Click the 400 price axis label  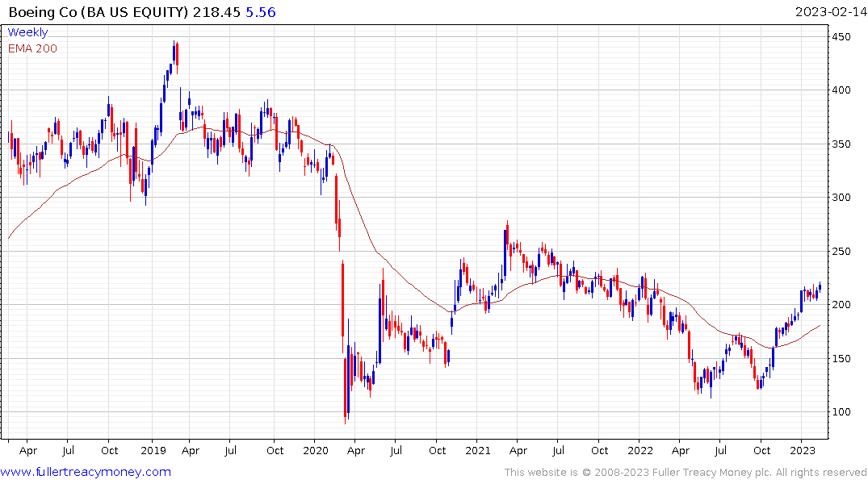(x=841, y=90)
